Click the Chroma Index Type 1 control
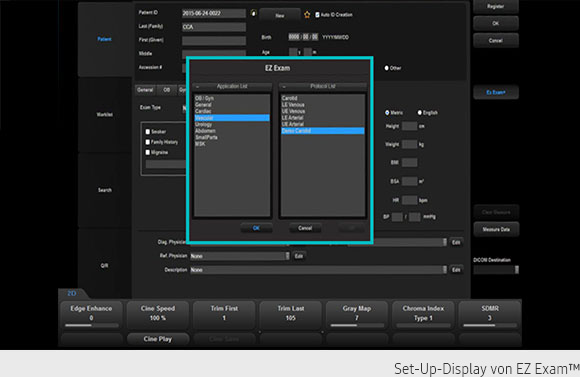This screenshot has height=377, width=580. [424, 314]
